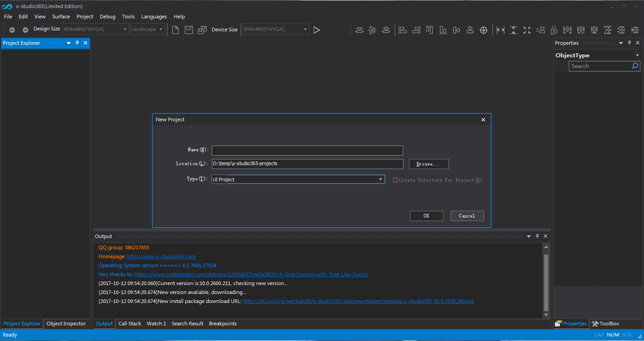
Task: Click the save all stacked disks icon
Action: pyautogui.click(x=202, y=30)
